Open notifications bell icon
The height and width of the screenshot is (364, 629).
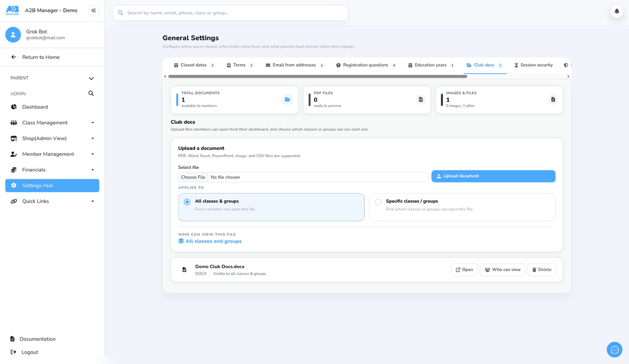click(617, 11)
